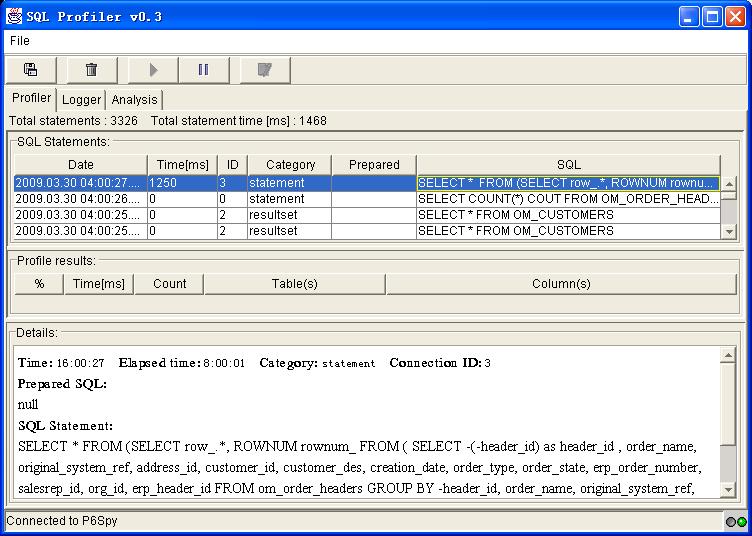Click the save (floppy disk) toolbar icon

point(31,70)
